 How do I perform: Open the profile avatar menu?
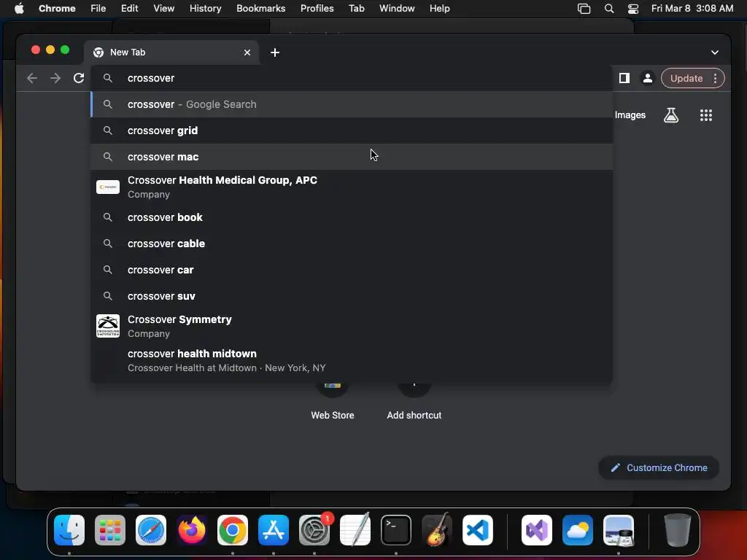click(x=648, y=78)
